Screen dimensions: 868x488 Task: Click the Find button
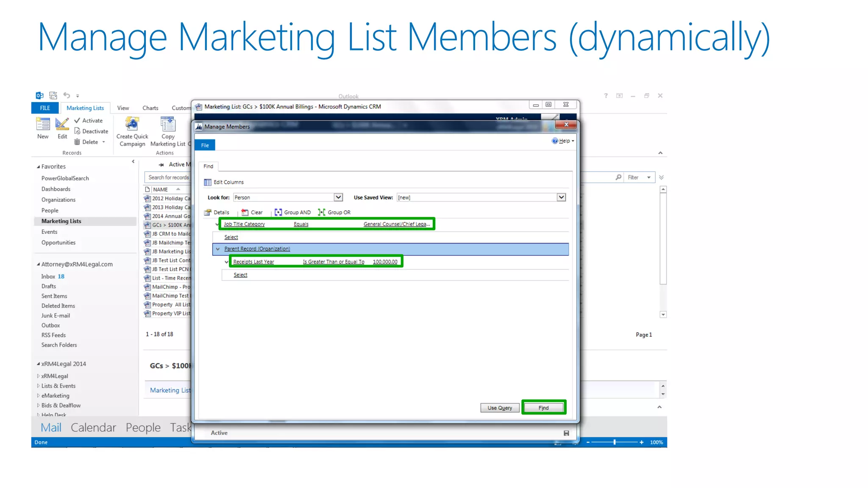(x=544, y=408)
